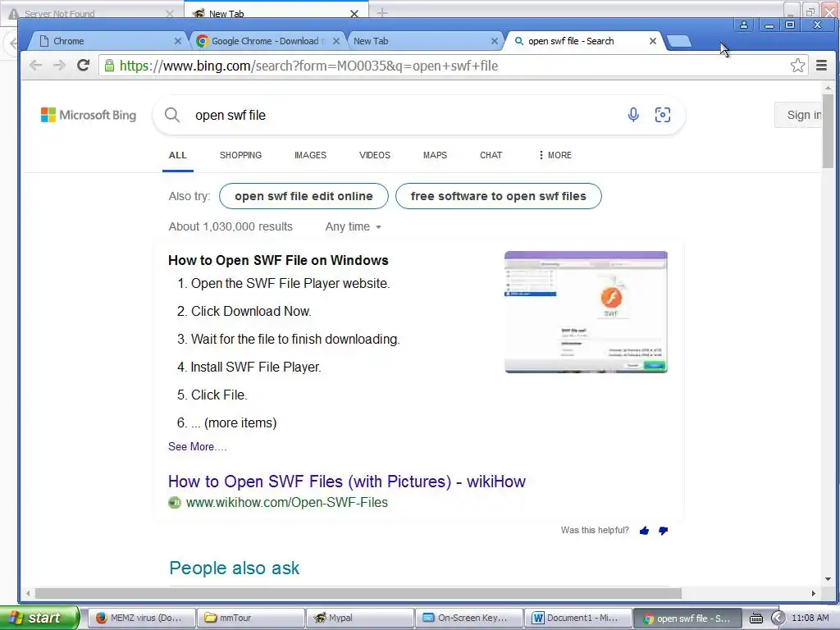Go back with Chrome's back arrow
Image resolution: width=840 pixels, height=630 pixels.
[x=35, y=66]
